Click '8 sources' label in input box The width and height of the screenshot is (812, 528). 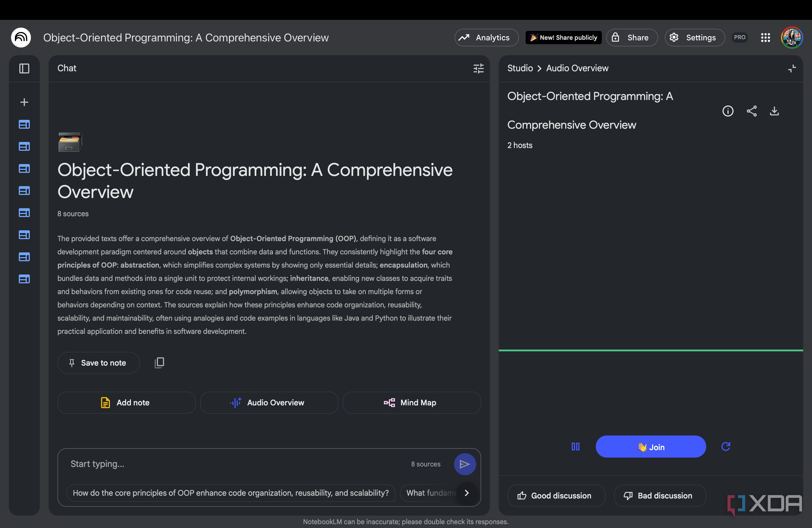(x=425, y=464)
